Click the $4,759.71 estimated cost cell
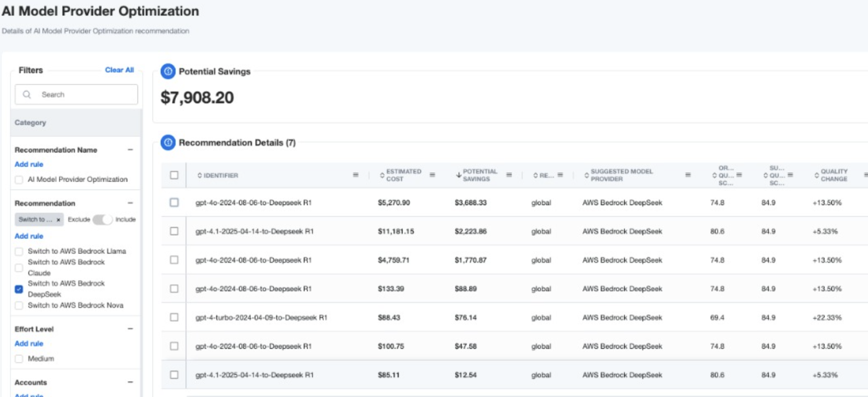868x397 pixels. pyautogui.click(x=393, y=260)
